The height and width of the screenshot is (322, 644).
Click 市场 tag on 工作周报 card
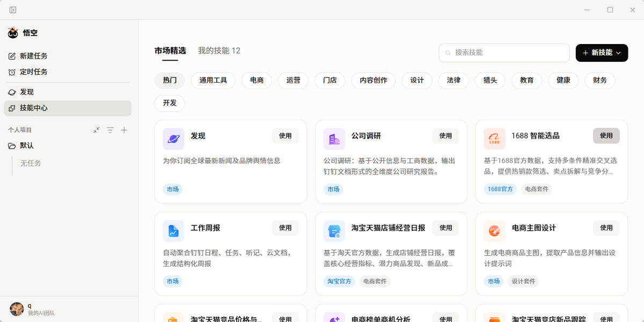(172, 281)
